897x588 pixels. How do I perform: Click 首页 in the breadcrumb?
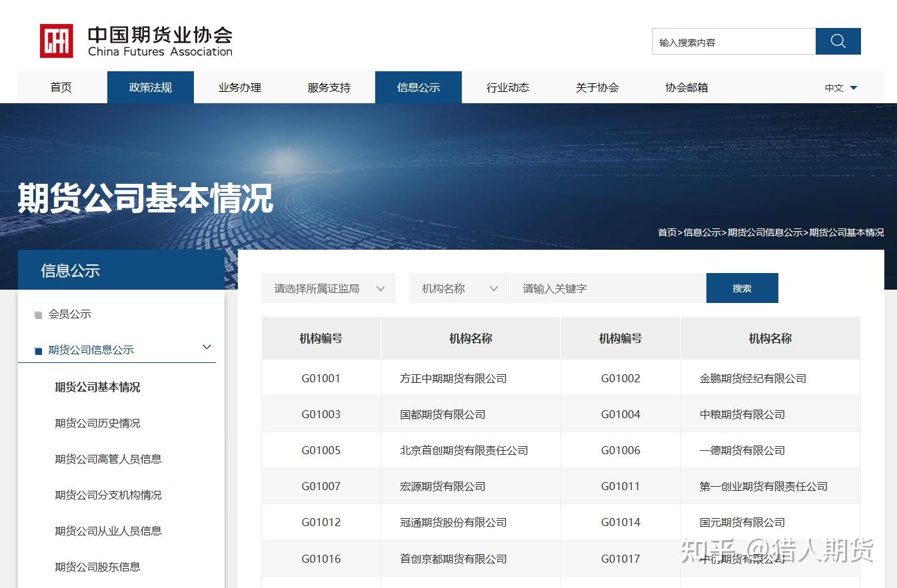(667, 232)
